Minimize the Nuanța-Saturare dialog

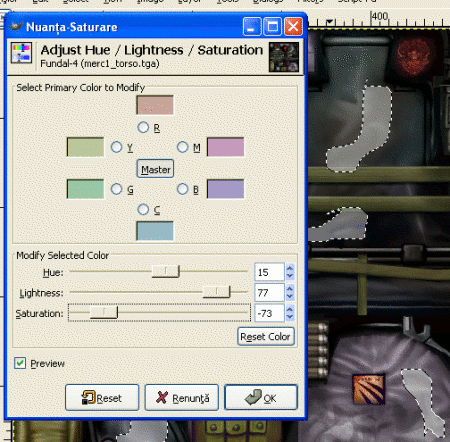click(252, 26)
